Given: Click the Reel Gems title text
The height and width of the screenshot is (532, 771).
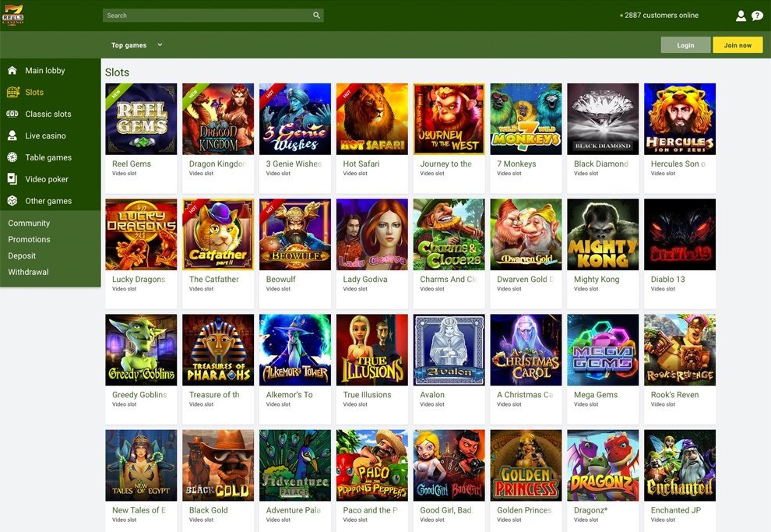Looking at the screenshot, I should tap(132, 164).
